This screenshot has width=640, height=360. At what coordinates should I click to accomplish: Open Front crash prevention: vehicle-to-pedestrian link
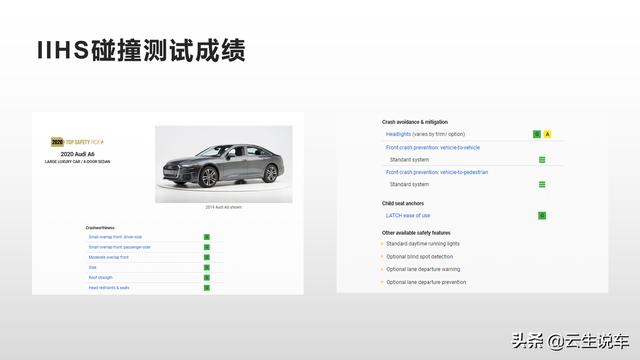pos(437,172)
